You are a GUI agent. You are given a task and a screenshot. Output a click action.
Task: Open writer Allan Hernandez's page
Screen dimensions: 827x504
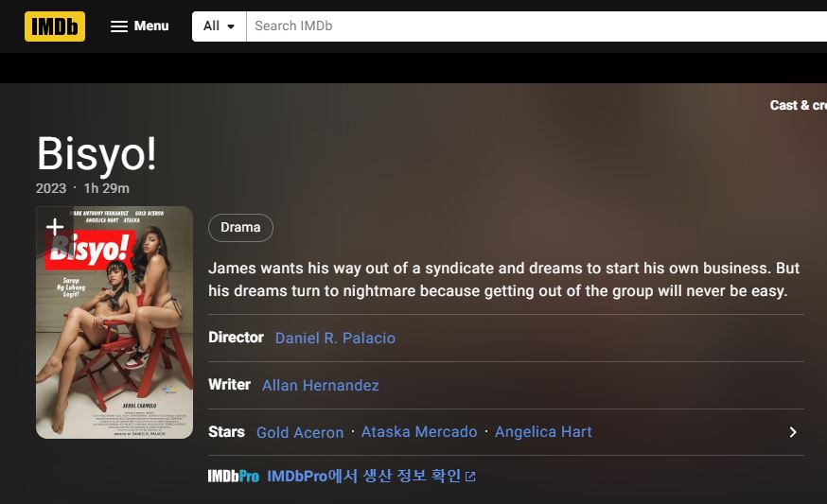click(320, 386)
